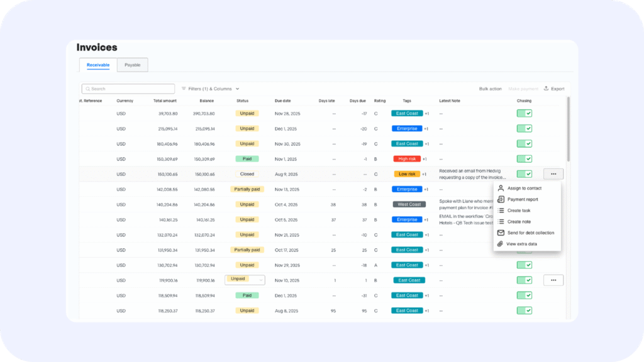Click the Assign to contact person icon

click(501, 188)
